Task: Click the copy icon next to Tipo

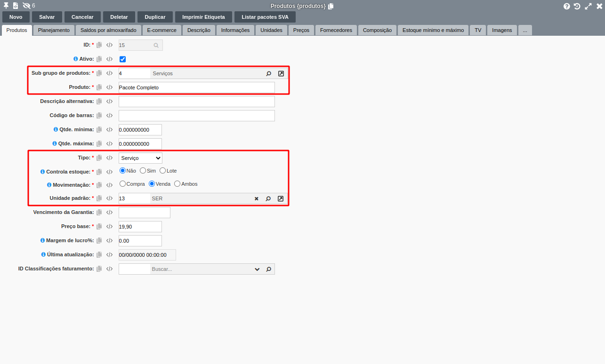Action: (x=99, y=158)
